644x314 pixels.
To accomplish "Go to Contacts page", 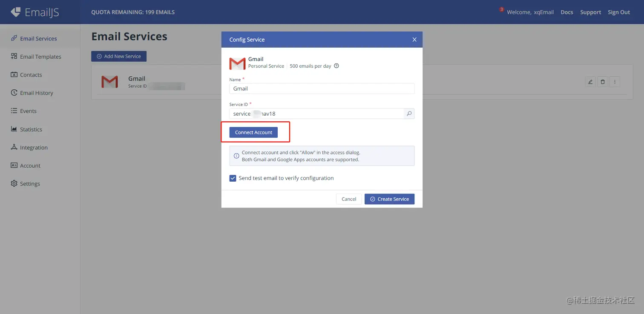I will (x=31, y=75).
